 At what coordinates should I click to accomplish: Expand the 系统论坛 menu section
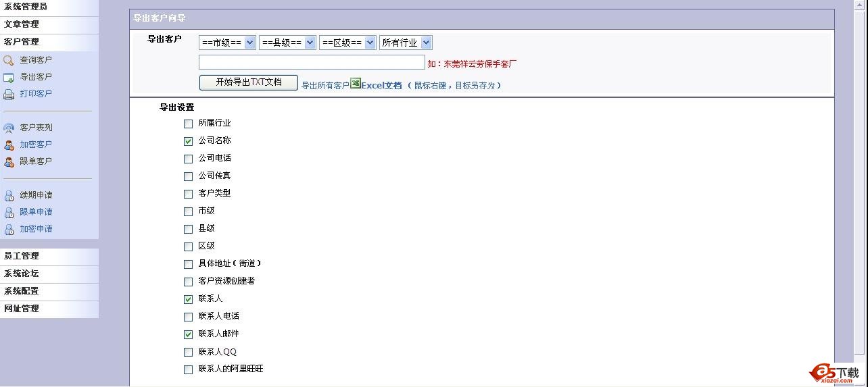click(x=49, y=274)
